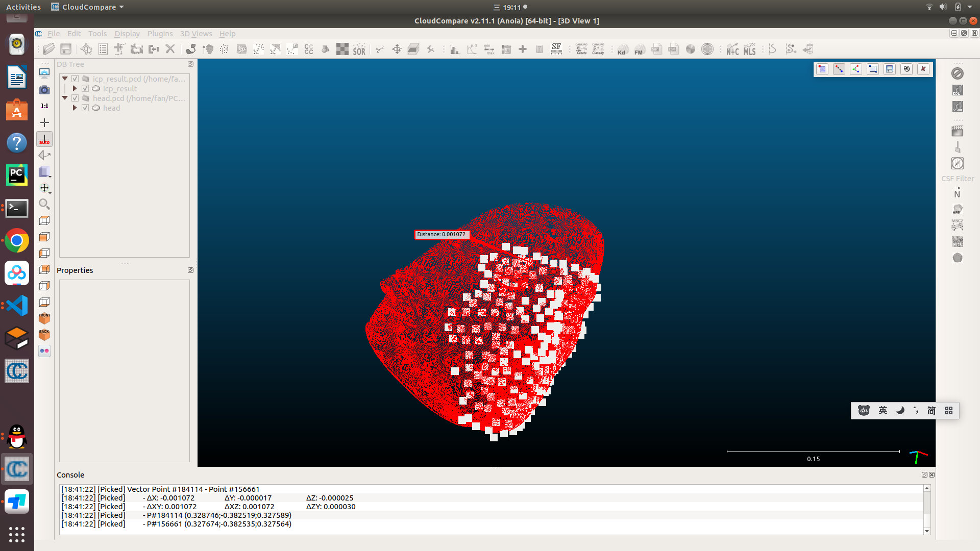The height and width of the screenshot is (551, 980).
Task: Open Terminal from the dock
Action: coord(17,208)
